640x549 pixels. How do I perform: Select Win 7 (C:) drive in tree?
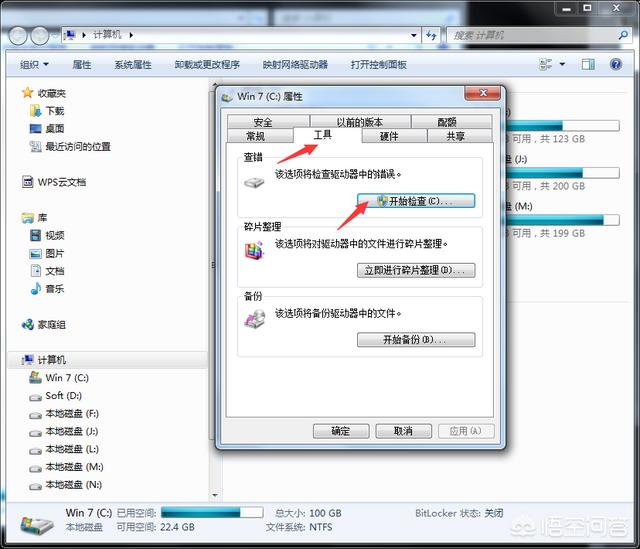[x=59, y=378]
